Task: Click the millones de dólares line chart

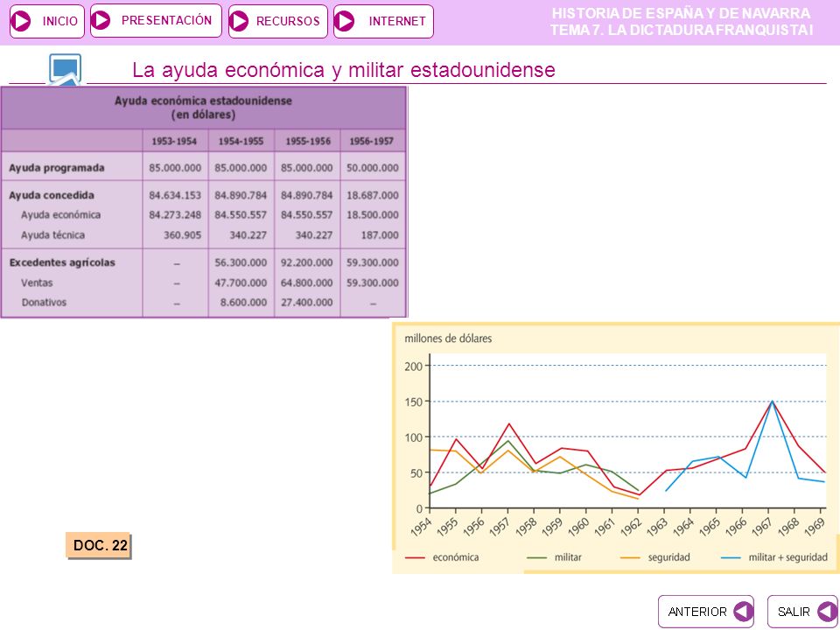Action: pyautogui.click(x=616, y=448)
